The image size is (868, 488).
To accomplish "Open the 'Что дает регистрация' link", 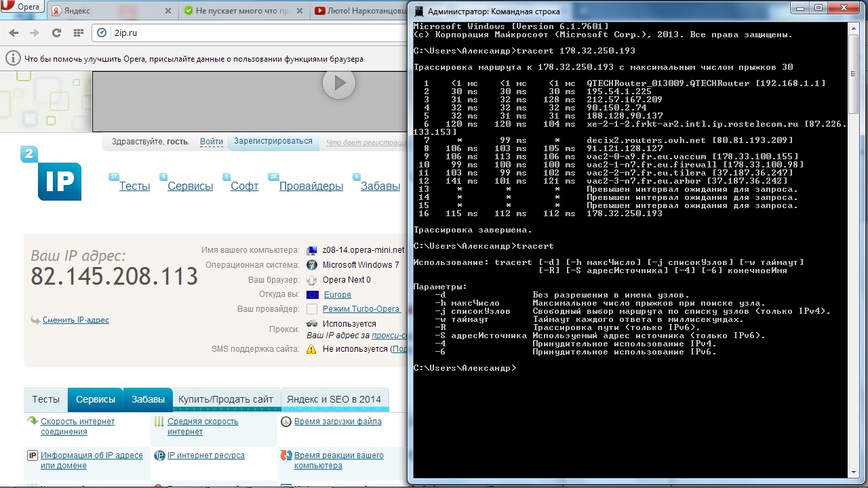I will click(x=366, y=142).
